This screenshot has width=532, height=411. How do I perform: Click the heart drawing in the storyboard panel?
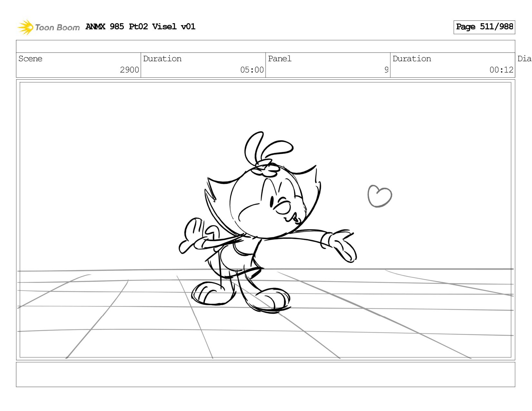379,196
